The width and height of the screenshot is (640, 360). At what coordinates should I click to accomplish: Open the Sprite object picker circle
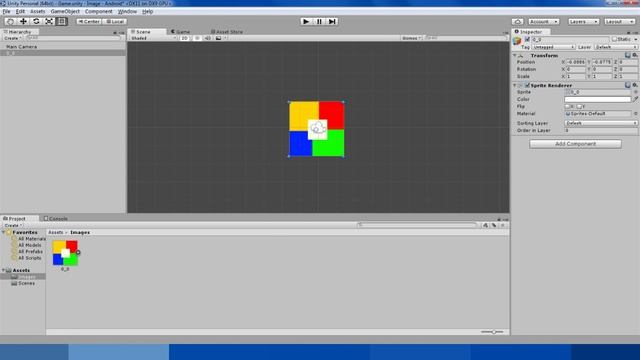[x=636, y=92]
